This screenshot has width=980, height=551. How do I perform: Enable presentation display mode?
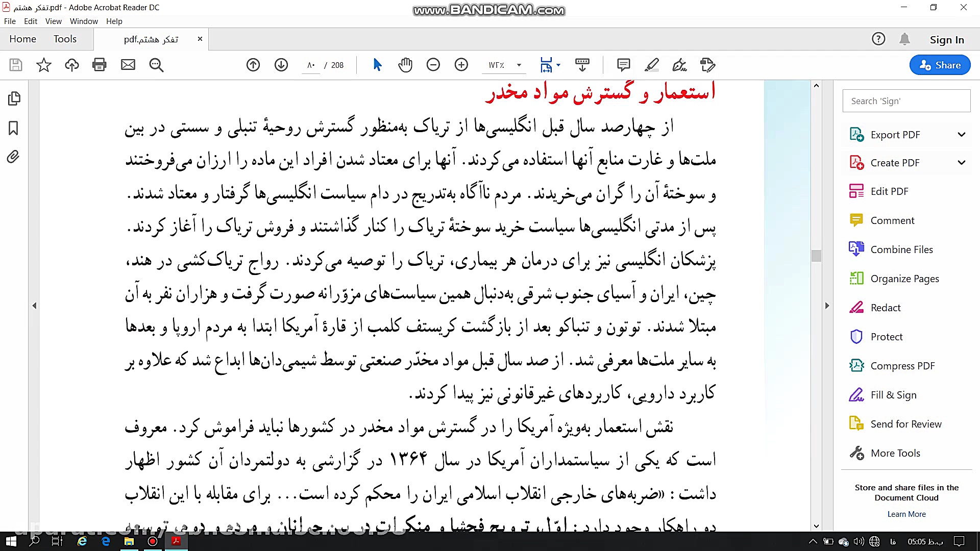click(583, 65)
